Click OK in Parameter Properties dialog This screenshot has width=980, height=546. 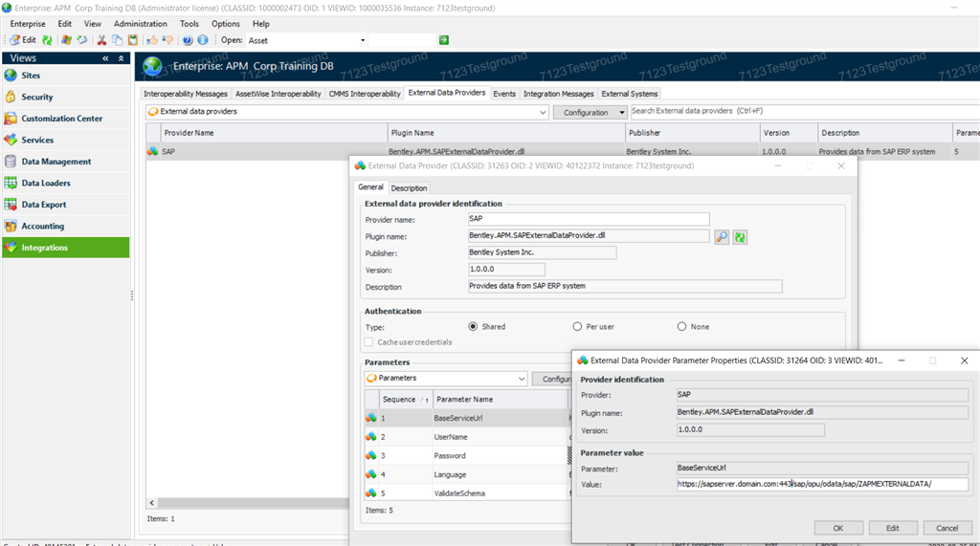(838, 528)
